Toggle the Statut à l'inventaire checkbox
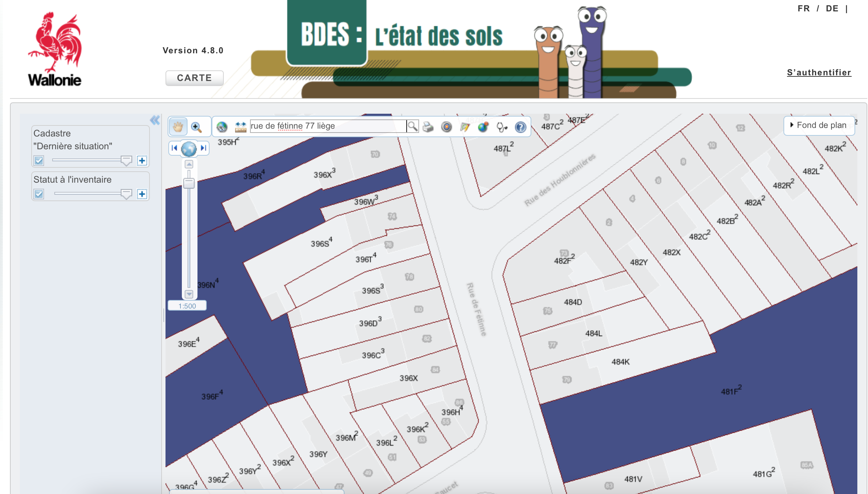This screenshot has width=868, height=494. pos(39,194)
